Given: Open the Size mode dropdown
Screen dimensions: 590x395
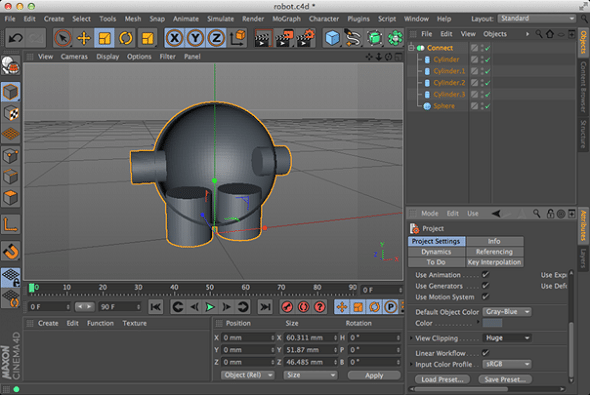Looking at the screenshot, I should 310,375.
